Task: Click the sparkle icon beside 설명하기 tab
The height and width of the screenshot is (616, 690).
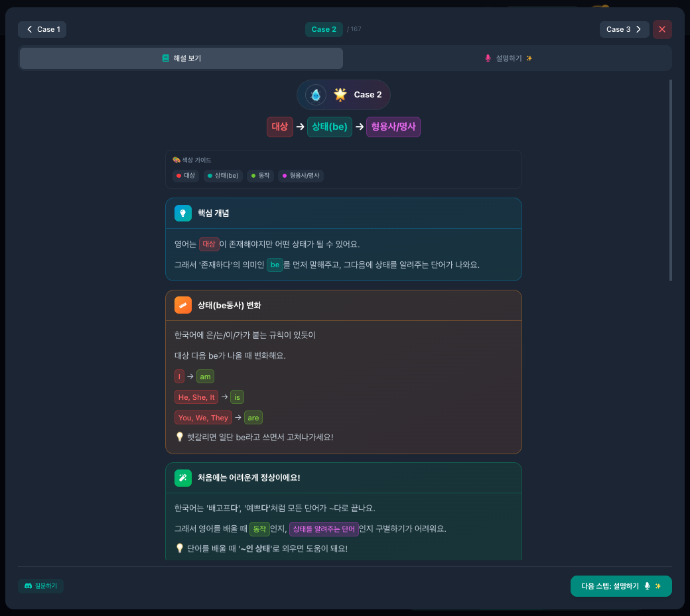Action: pyautogui.click(x=529, y=58)
